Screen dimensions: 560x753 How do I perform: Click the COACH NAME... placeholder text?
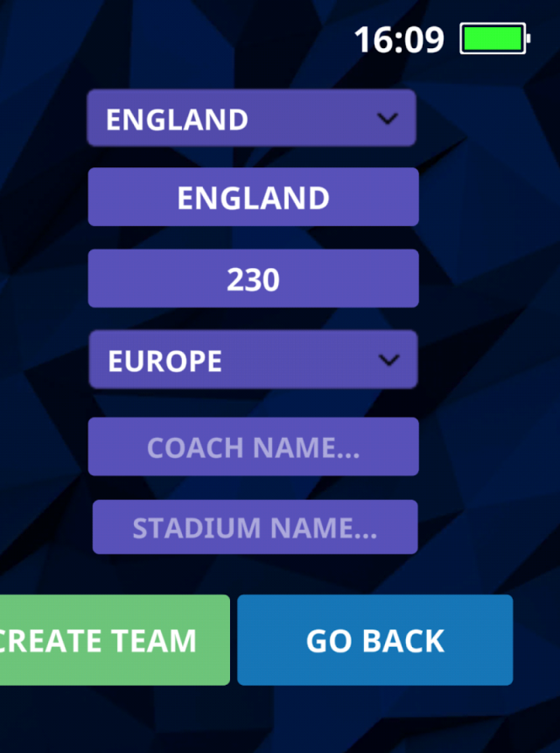click(x=254, y=447)
